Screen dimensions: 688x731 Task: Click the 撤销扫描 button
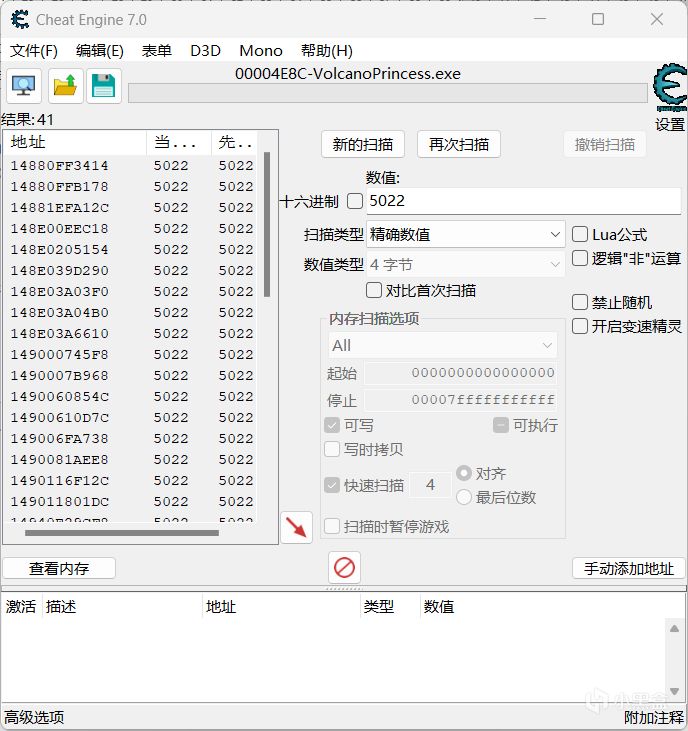pyautogui.click(x=605, y=144)
